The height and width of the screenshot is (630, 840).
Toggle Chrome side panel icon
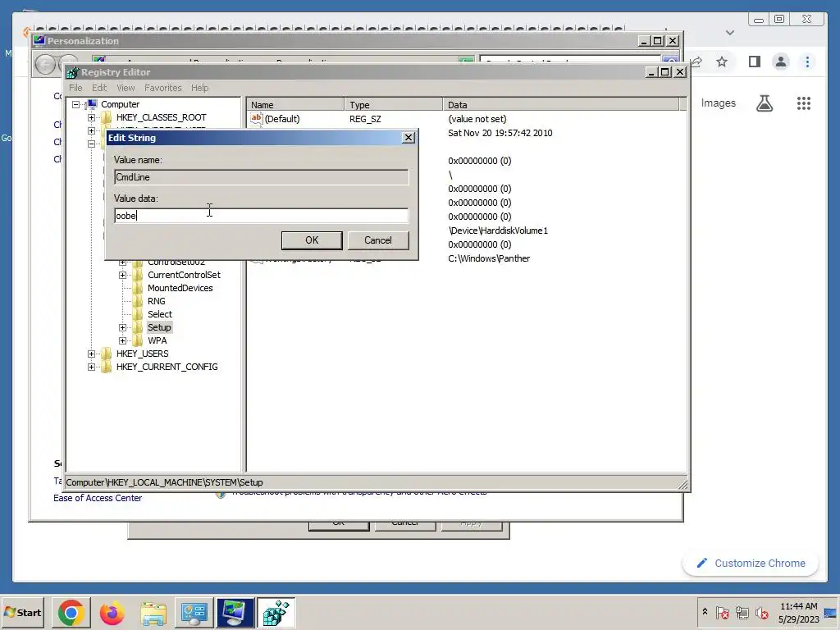(755, 62)
